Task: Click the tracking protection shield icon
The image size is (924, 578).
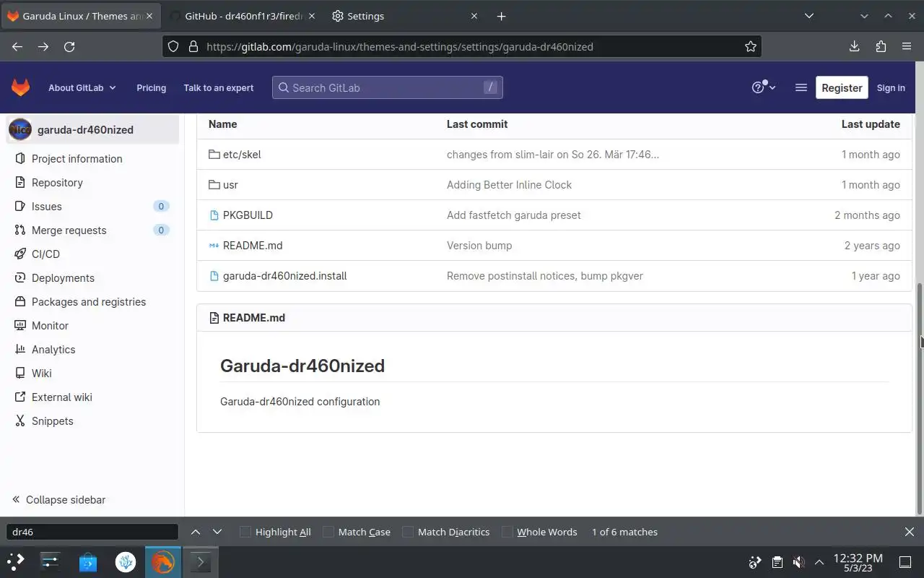Action: pyautogui.click(x=173, y=46)
